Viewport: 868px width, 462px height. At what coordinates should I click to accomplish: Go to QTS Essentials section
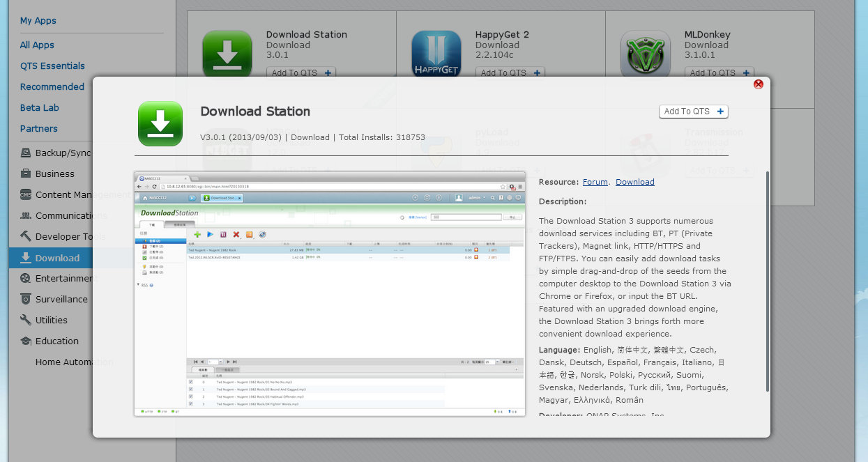click(x=52, y=66)
